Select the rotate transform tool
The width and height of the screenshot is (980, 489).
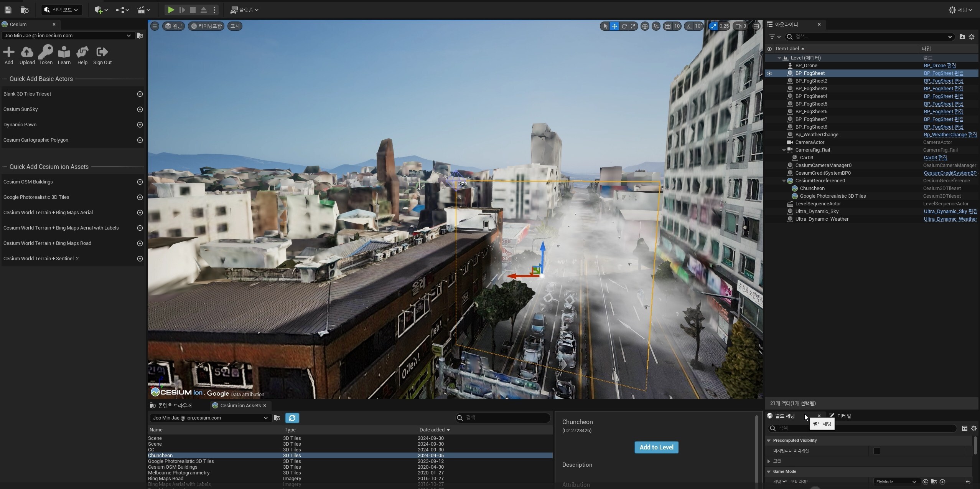[x=624, y=26]
